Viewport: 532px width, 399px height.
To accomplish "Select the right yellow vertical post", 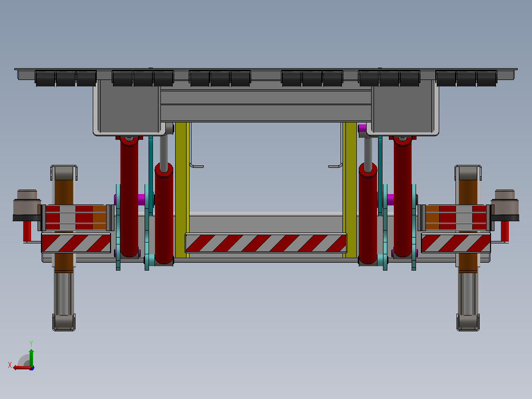I will (349, 190).
